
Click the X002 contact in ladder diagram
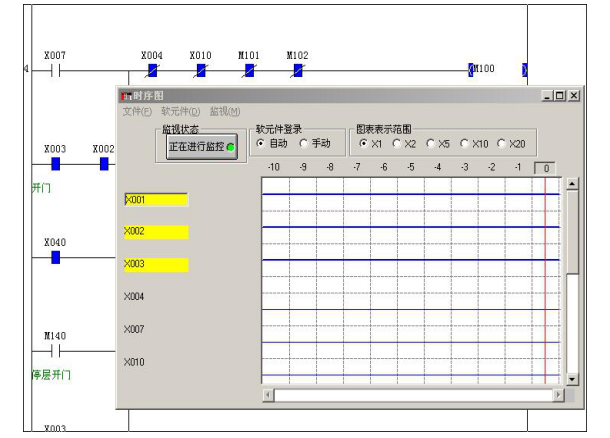pyautogui.click(x=104, y=164)
